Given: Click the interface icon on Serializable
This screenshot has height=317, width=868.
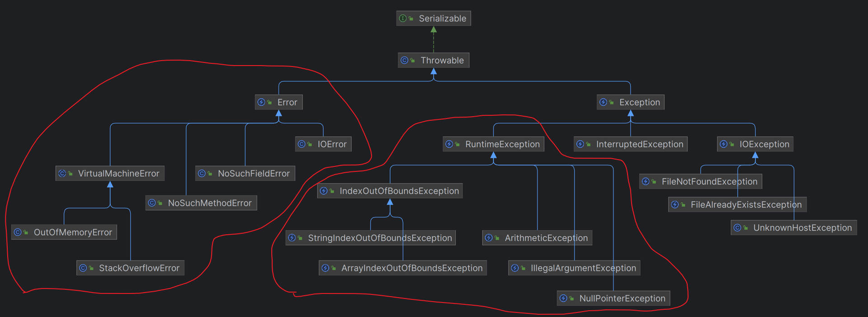Looking at the screenshot, I should (x=403, y=19).
